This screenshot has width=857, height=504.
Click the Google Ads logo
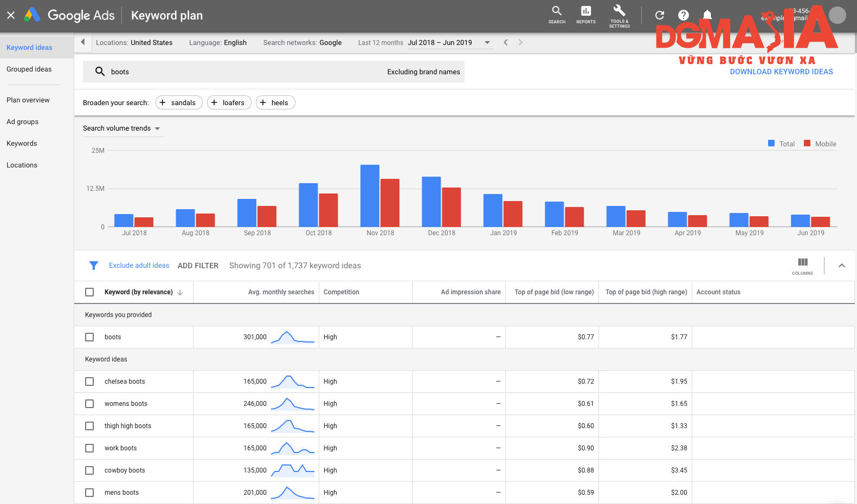(33, 15)
